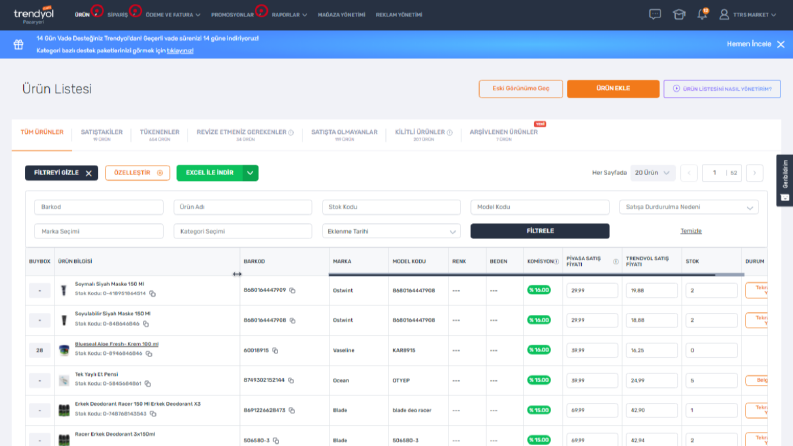Expand the Ödeme ve Fatura menu
Image resolution: width=793 pixels, height=446 pixels.
(x=173, y=15)
